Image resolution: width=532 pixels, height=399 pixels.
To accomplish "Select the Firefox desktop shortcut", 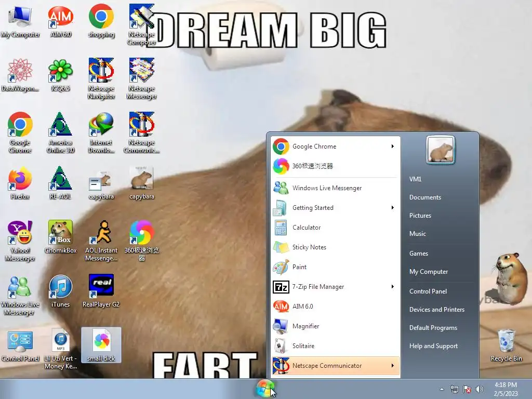I will (20, 182).
